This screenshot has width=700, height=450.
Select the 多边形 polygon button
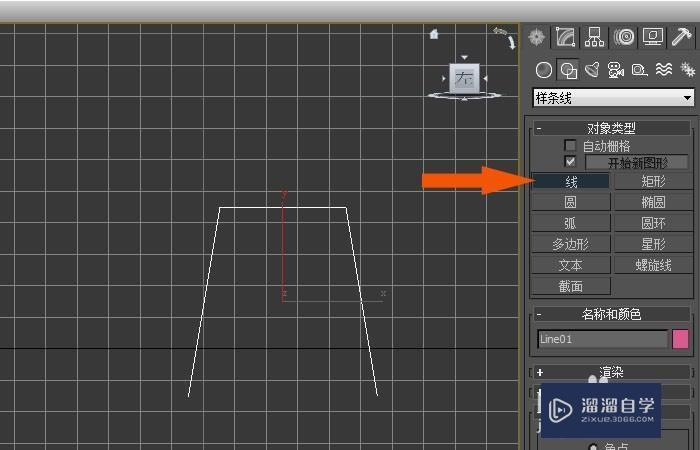[x=571, y=244]
